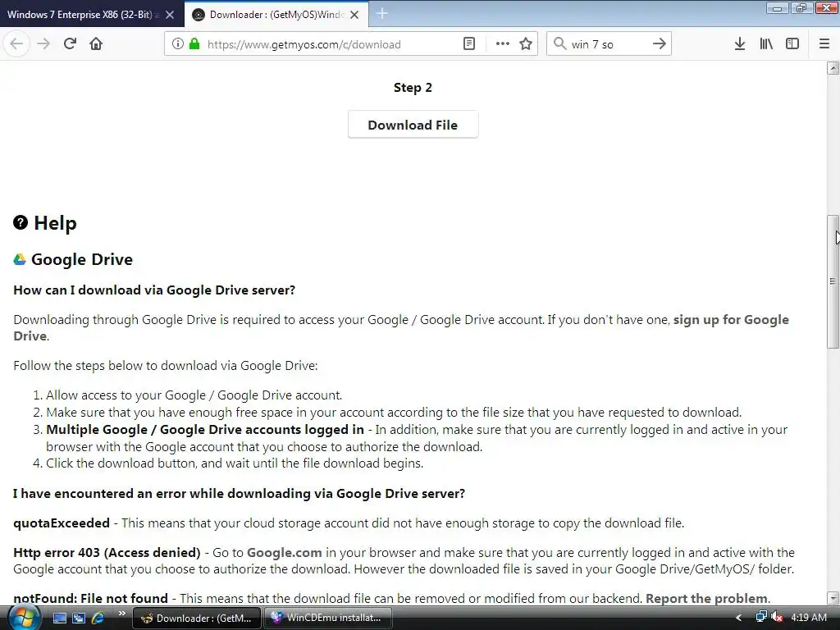
Task: Open a new tab with plus button
Action: coord(382,14)
